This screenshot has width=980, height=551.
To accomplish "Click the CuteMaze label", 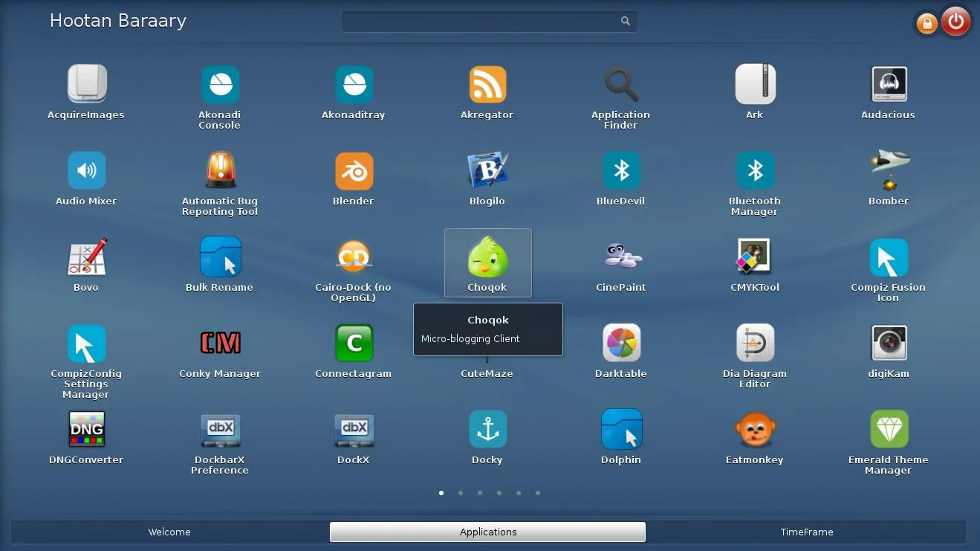I will point(487,373).
